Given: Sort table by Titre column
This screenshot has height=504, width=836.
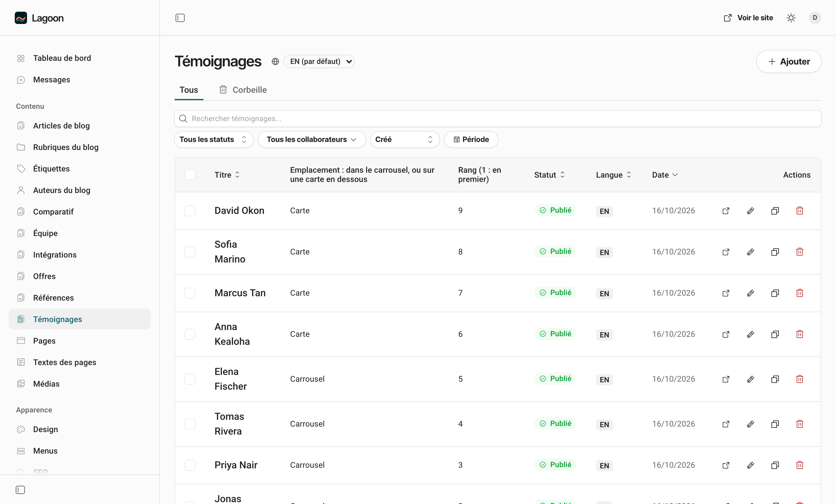Looking at the screenshot, I should pos(227,175).
